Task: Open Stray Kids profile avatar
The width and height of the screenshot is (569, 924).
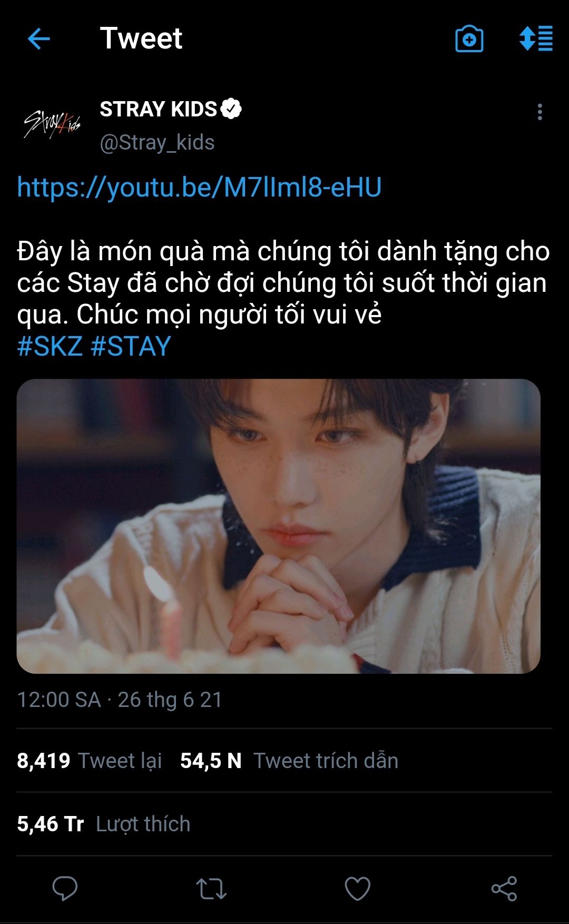Action: click(52, 124)
